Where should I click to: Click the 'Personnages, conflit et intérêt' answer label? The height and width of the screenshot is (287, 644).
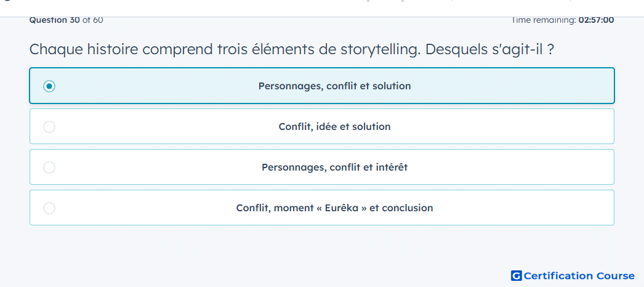334,168
